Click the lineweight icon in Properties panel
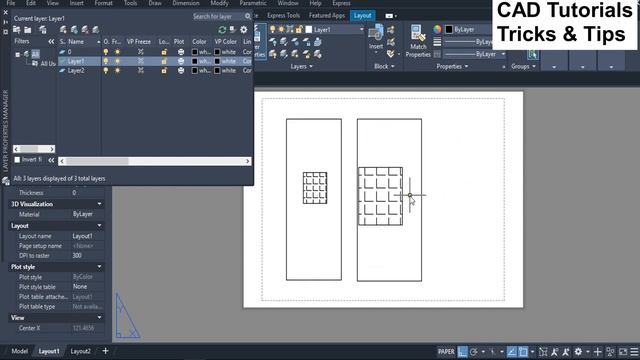Viewport: 640px width, 360px height. click(x=437, y=42)
